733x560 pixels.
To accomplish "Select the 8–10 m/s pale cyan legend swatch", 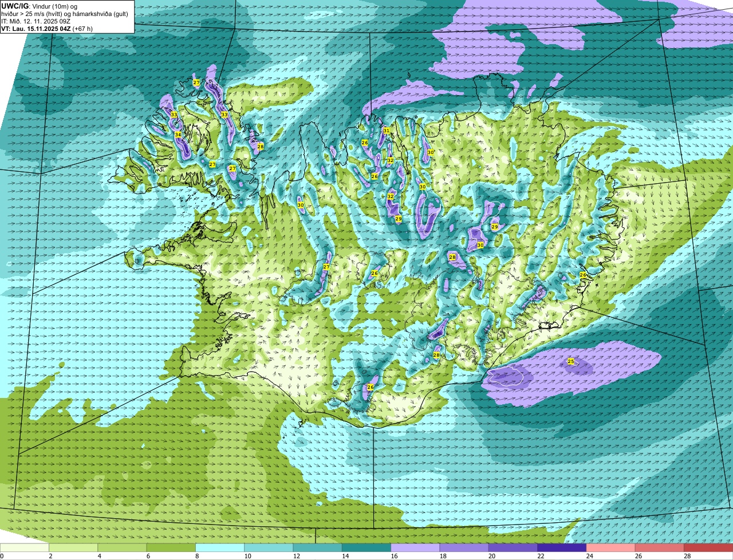I will click(220, 547).
